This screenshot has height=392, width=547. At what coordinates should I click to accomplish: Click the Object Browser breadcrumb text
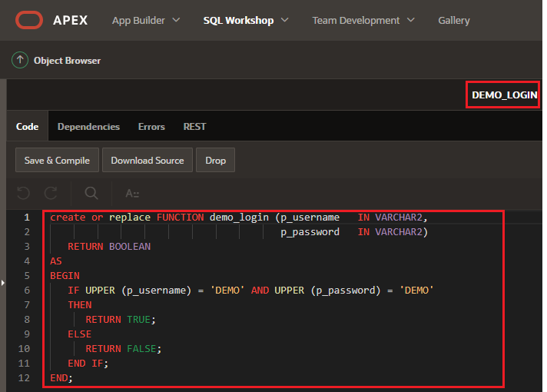point(67,60)
